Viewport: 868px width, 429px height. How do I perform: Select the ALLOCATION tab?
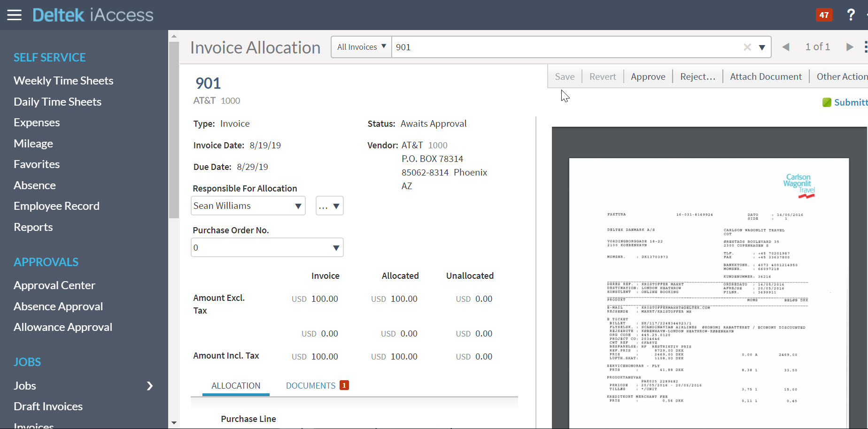pyautogui.click(x=236, y=385)
